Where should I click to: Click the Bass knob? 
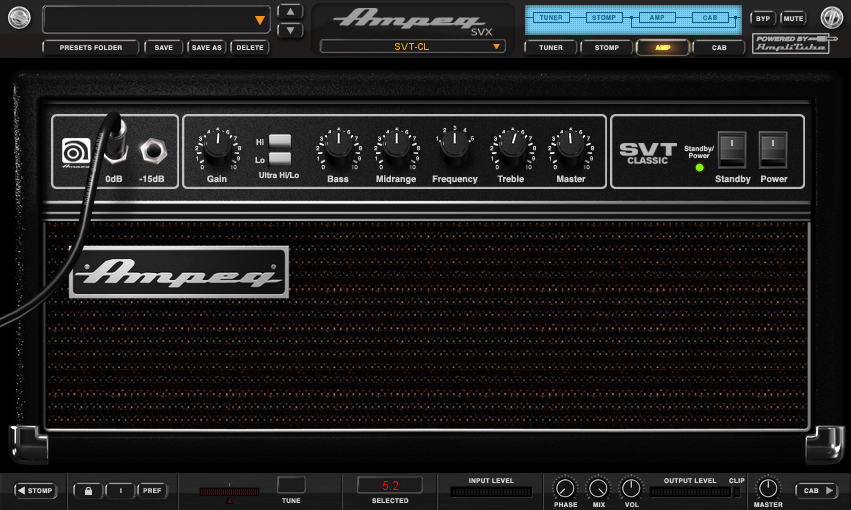tap(338, 146)
